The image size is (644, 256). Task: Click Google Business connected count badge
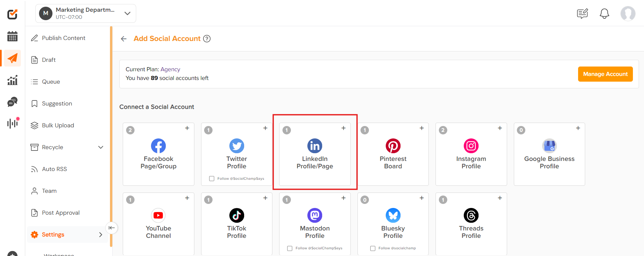tap(521, 130)
